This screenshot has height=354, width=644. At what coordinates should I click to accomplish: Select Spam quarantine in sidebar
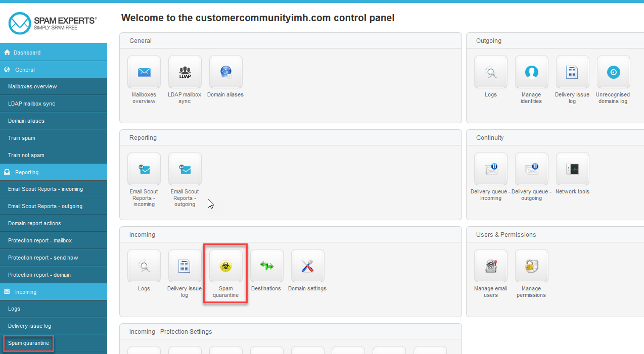(54, 343)
